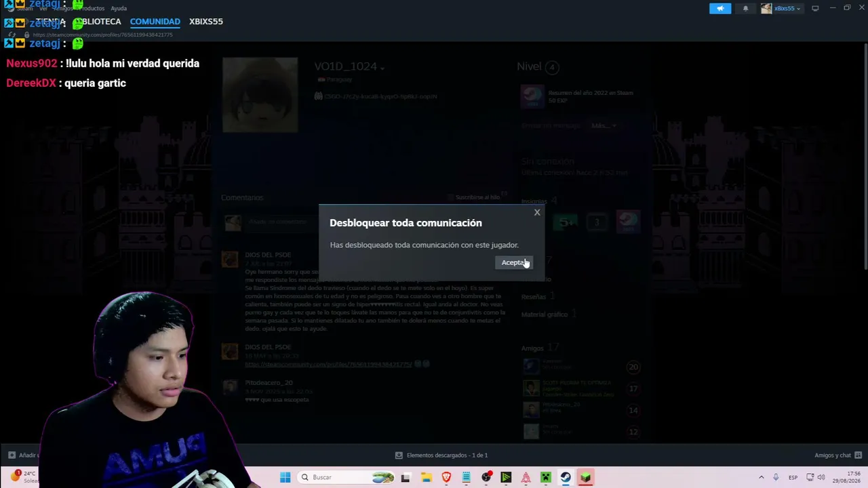
Task: Click the ESP keyboard language indicator
Action: (793, 477)
